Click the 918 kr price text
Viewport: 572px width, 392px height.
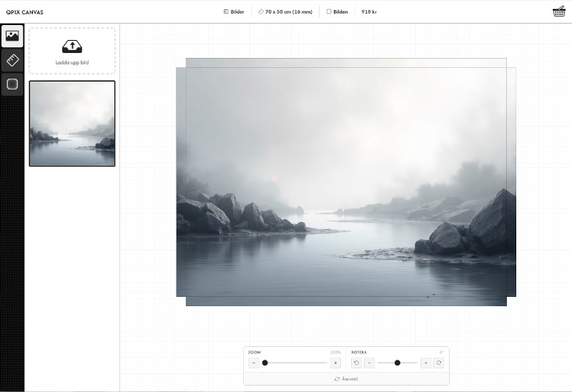pyautogui.click(x=369, y=11)
